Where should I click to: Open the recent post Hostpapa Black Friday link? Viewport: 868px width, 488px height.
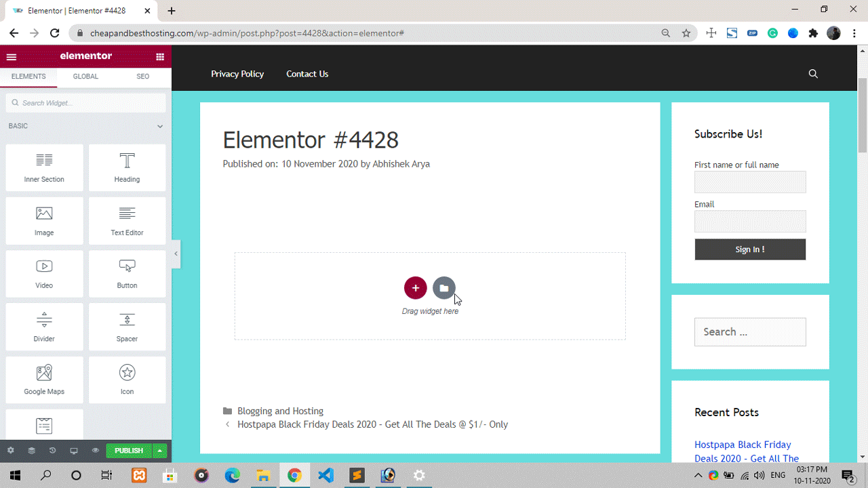tap(747, 453)
